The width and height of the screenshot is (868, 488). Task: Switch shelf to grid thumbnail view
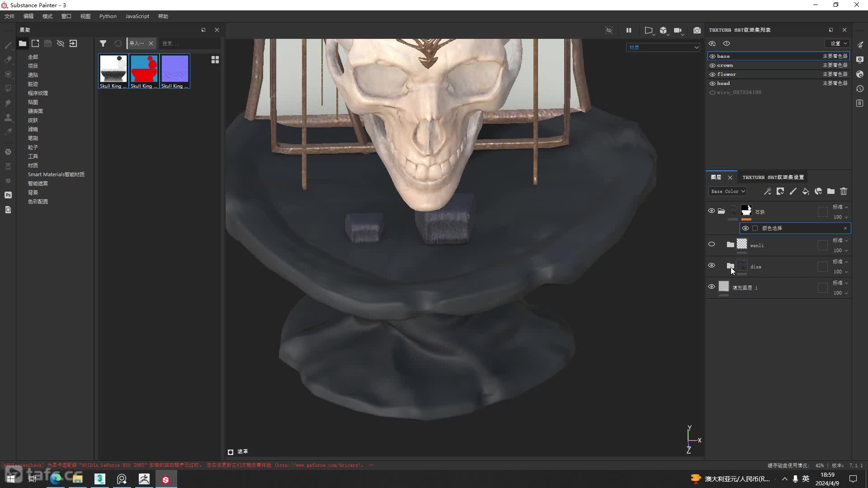[x=215, y=60]
